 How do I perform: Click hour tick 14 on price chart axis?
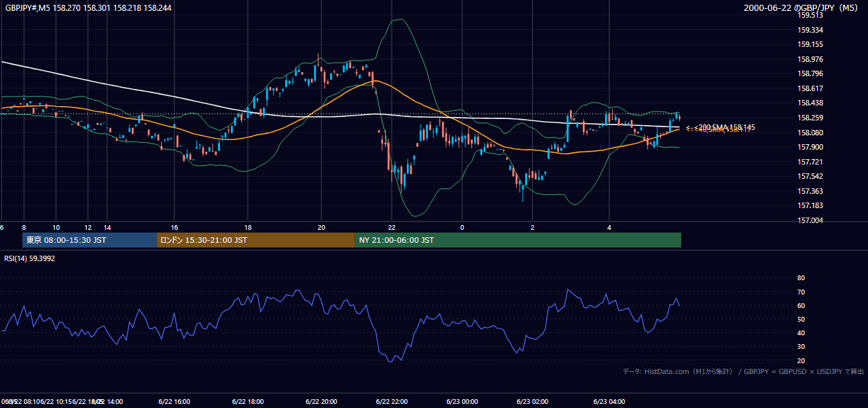click(107, 227)
